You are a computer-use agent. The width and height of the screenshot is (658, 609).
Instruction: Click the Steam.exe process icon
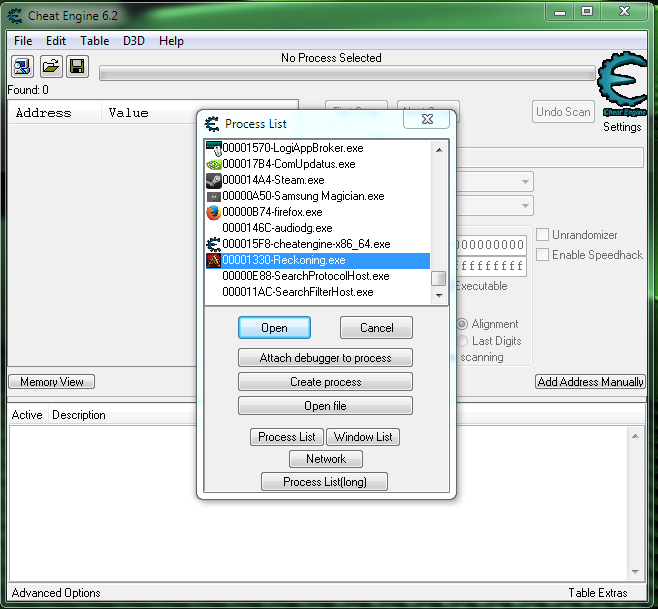(x=214, y=180)
